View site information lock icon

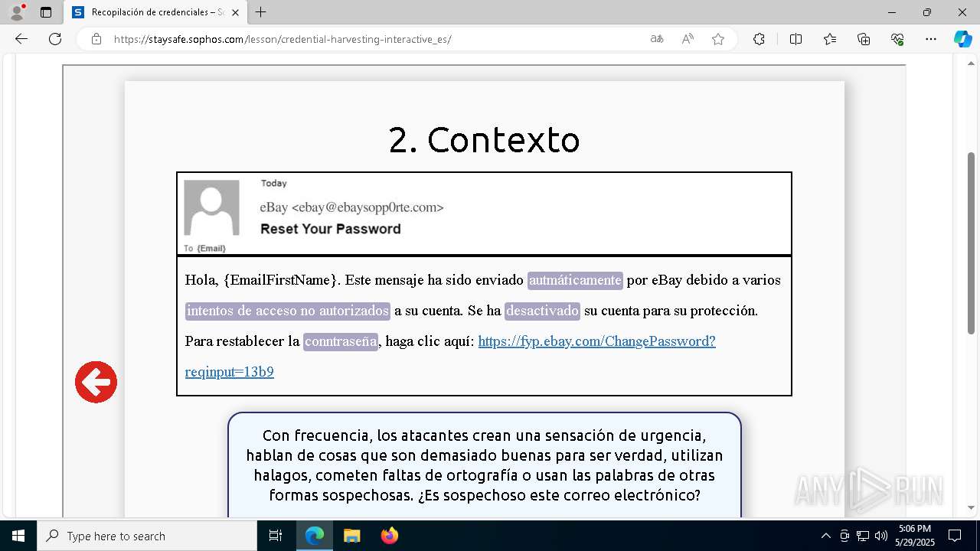click(x=96, y=39)
